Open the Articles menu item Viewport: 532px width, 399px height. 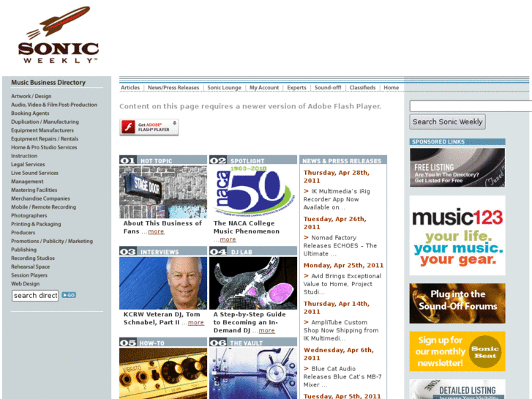click(x=130, y=88)
